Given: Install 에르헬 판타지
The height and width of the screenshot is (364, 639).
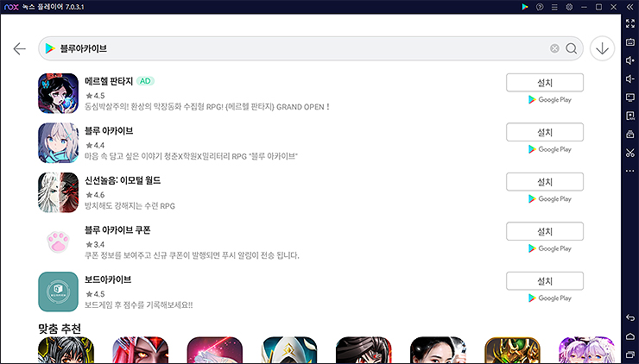Looking at the screenshot, I should coord(545,83).
